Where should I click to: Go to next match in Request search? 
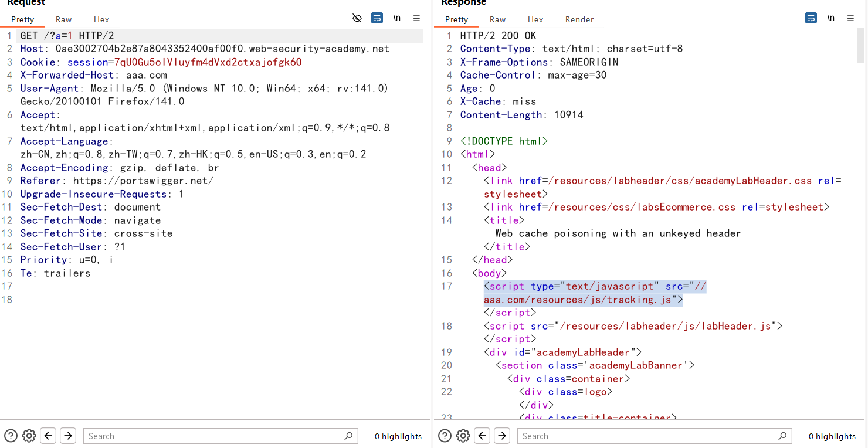pos(68,436)
